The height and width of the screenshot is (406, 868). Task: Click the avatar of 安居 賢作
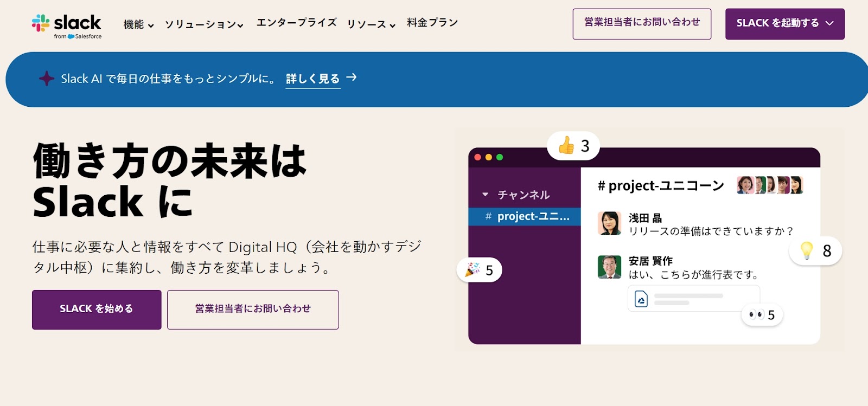609,267
